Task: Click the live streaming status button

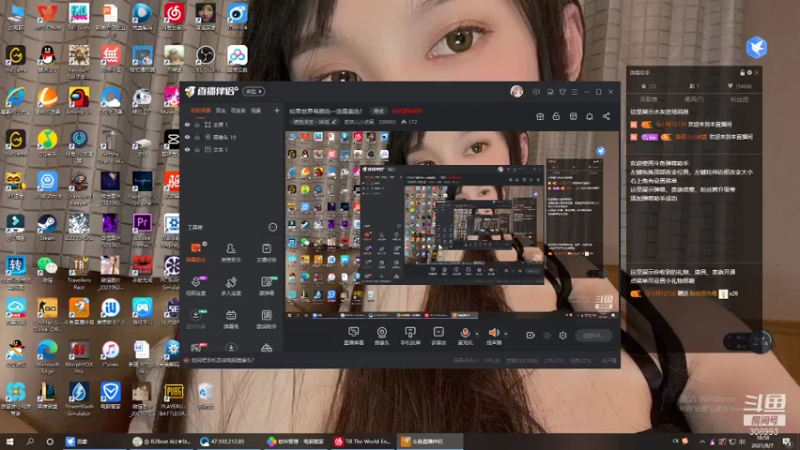Action: coord(593,335)
